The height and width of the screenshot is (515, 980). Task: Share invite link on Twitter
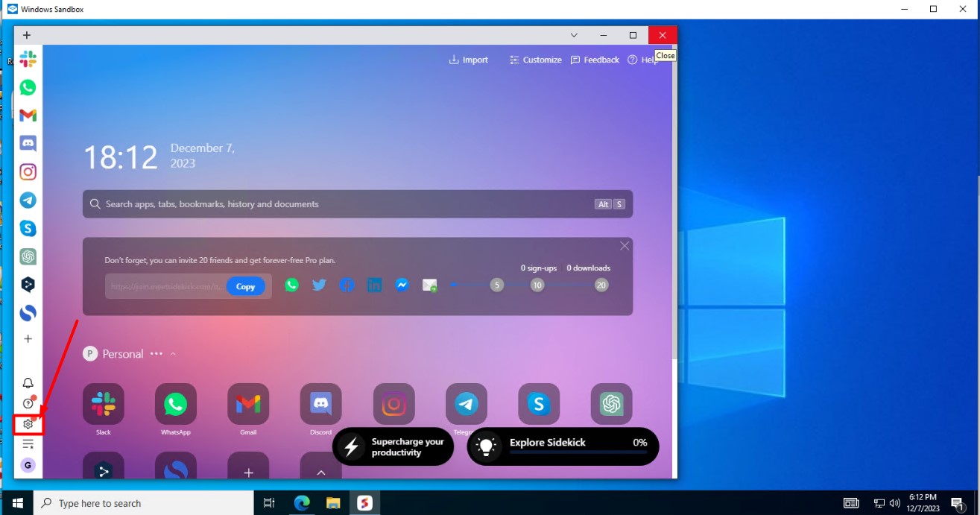click(319, 285)
